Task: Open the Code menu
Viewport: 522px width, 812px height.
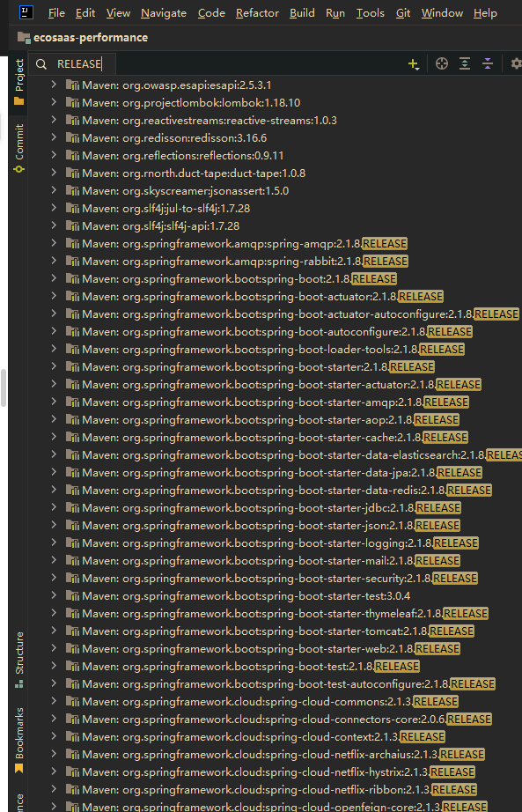Action: (x=211, y=13)
